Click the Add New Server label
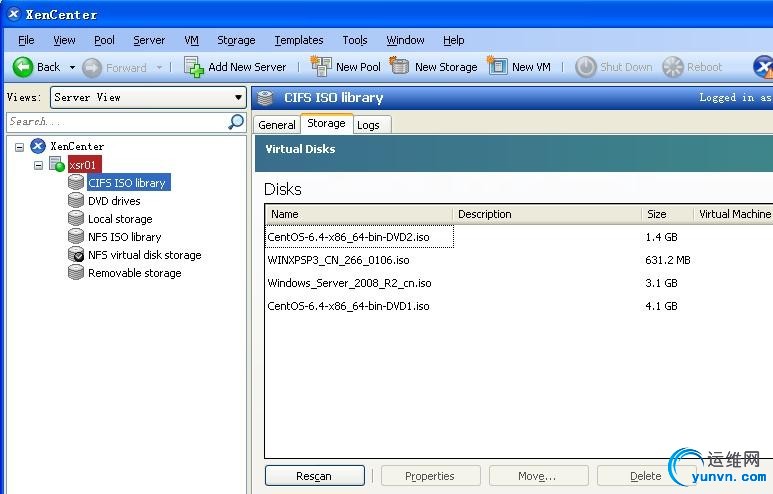 point(247,67)
